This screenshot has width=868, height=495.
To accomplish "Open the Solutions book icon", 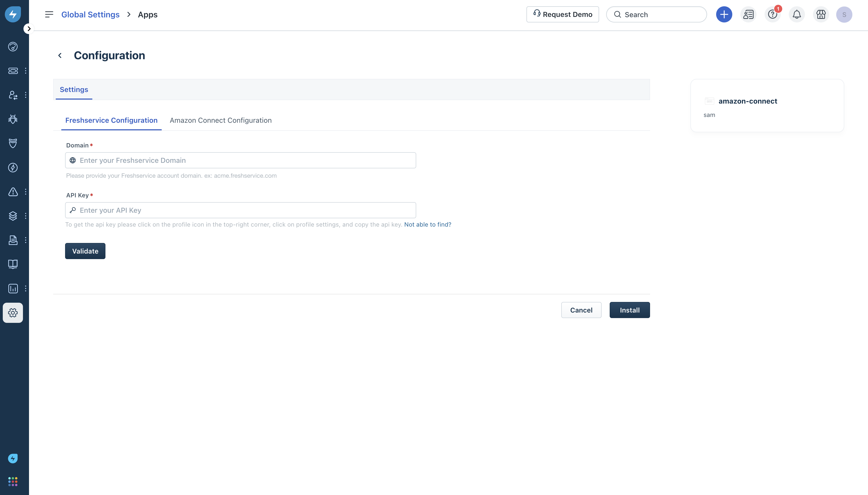I will tap(13, 264).
